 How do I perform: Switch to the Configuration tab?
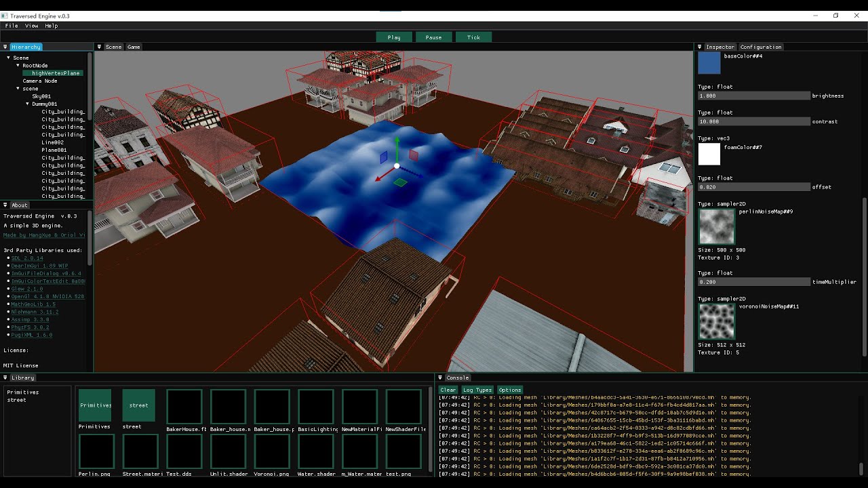[761, 47]
